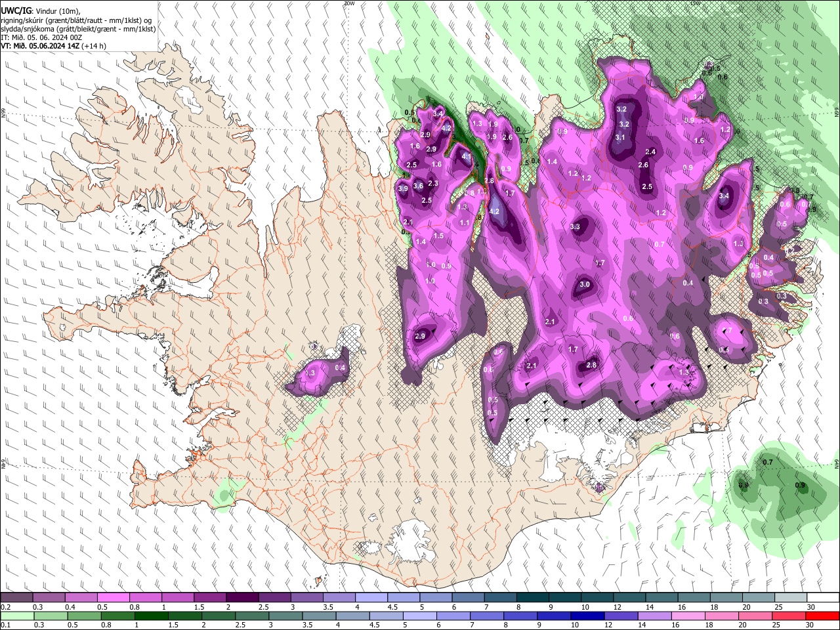Click the lightest green 0.1–0.3 rain swatch
The image size is (840, 630).
(16, 616)
